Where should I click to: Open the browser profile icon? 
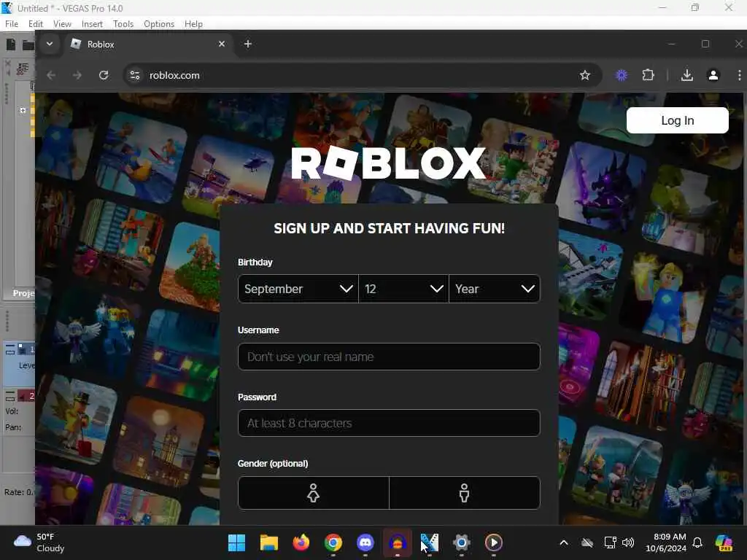(713, 75)
